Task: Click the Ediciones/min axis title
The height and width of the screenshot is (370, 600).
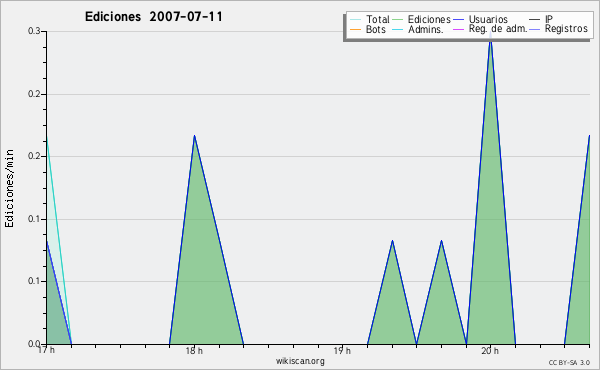Action: coord(9,188)
